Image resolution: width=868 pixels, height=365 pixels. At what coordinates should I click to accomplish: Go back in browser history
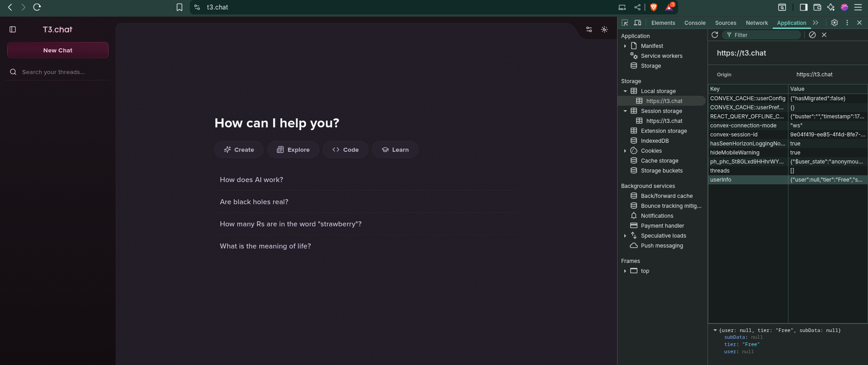(10, 7)
